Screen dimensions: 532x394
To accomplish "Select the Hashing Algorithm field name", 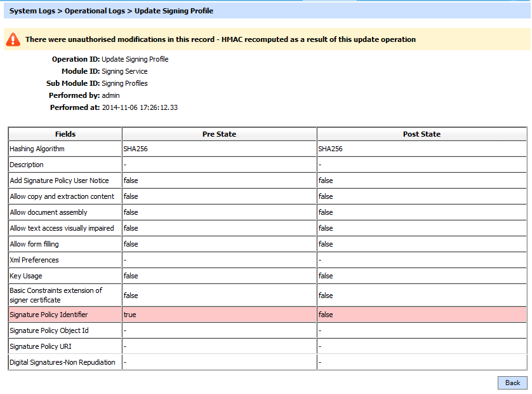I will click(x=37, y=149).
